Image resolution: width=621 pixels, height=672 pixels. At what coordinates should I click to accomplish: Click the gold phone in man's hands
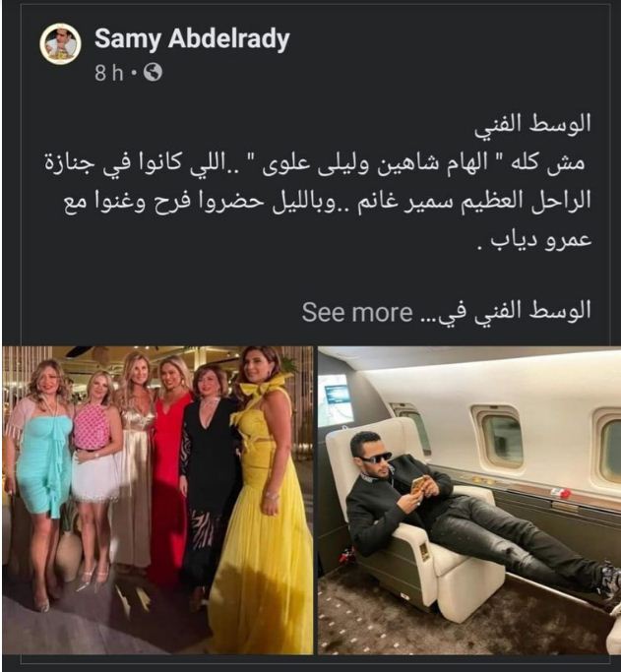coord(419,487)
